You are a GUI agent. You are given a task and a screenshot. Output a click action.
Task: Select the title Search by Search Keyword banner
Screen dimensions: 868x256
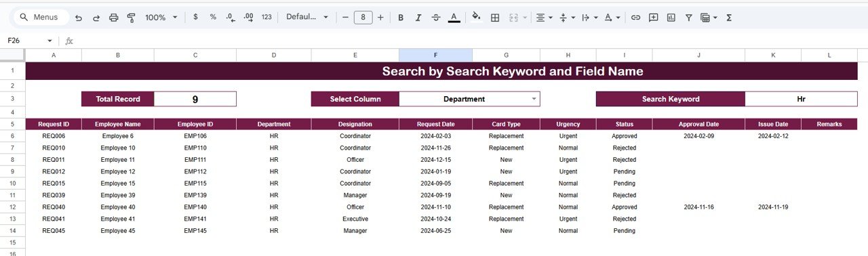pyautogui.click(x=441, y=71)
